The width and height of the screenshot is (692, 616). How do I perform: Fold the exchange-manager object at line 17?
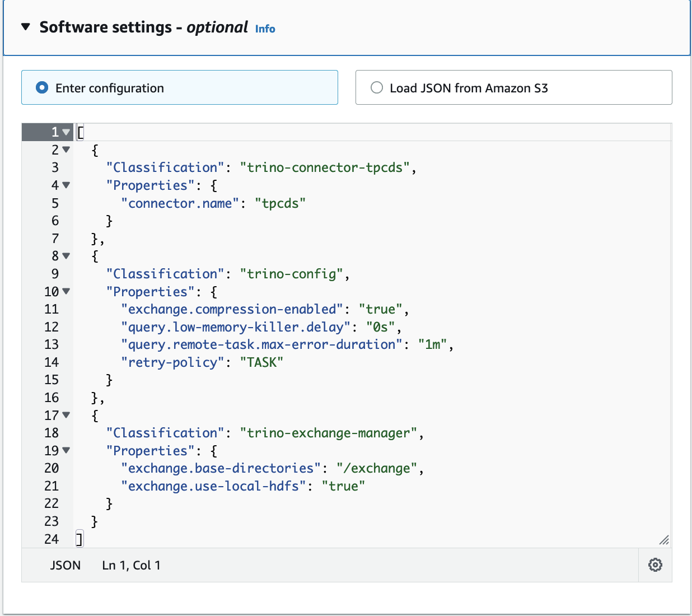pyautogui.click(x=67, y=415)
